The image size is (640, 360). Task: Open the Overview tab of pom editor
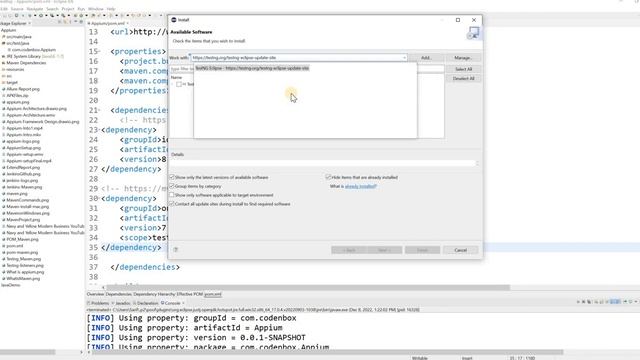tap(95, 294)
